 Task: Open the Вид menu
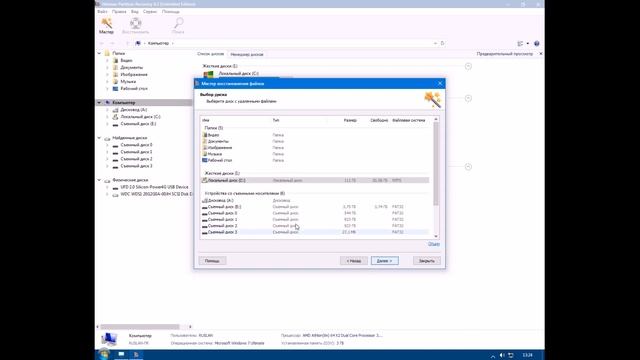(x=135, y=12)
